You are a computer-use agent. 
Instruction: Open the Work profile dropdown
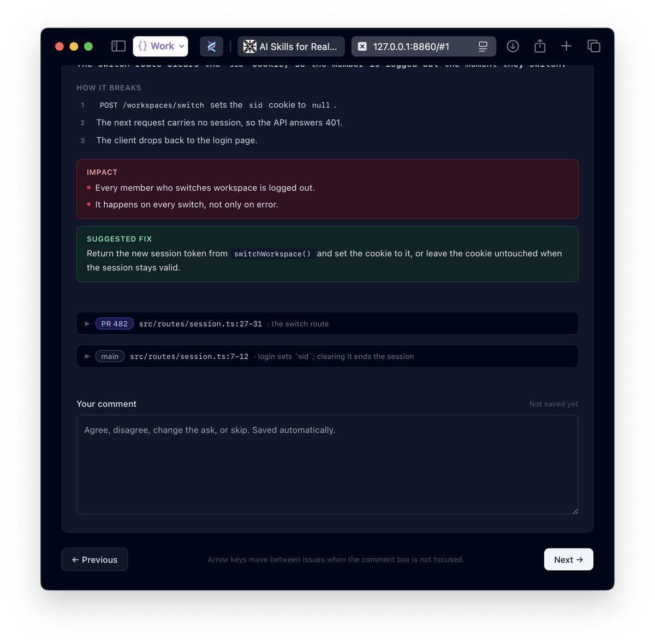[x=160, y=46]
